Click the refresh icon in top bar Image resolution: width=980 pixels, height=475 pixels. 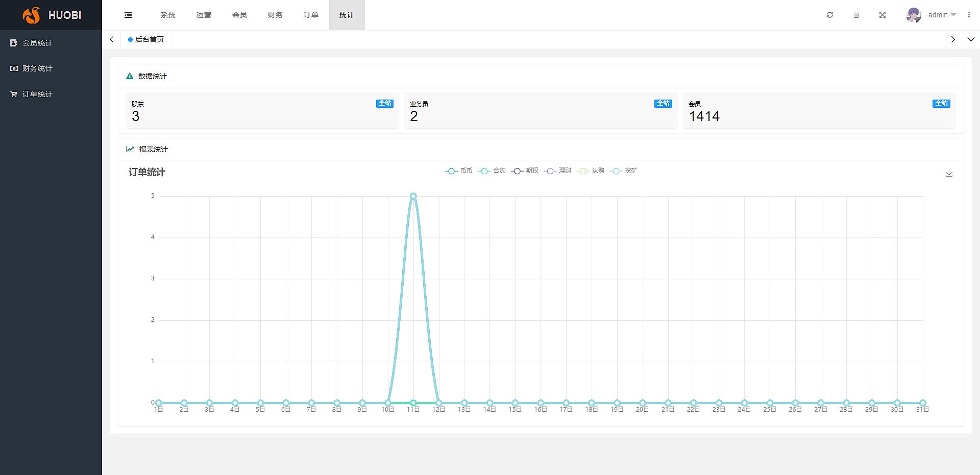coord(830,15)
